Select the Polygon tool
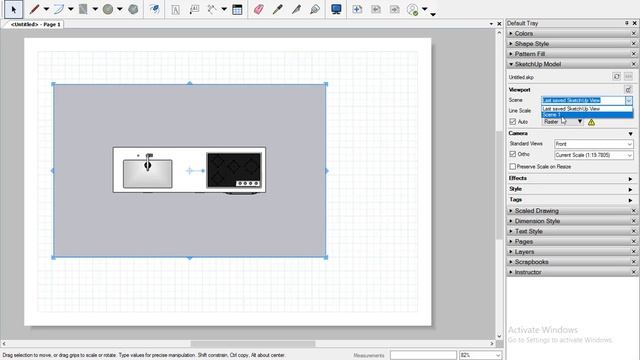 pos(133,9)
